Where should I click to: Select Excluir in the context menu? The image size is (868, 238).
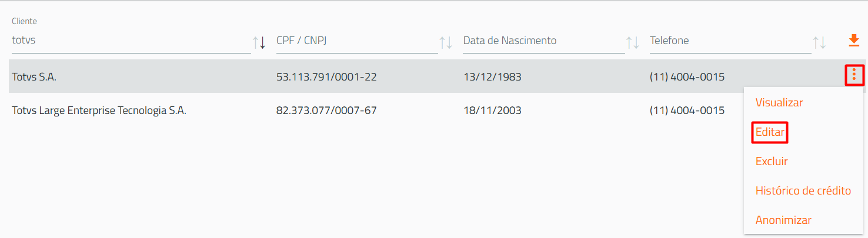pyautogui.click(x=772, y=162)
